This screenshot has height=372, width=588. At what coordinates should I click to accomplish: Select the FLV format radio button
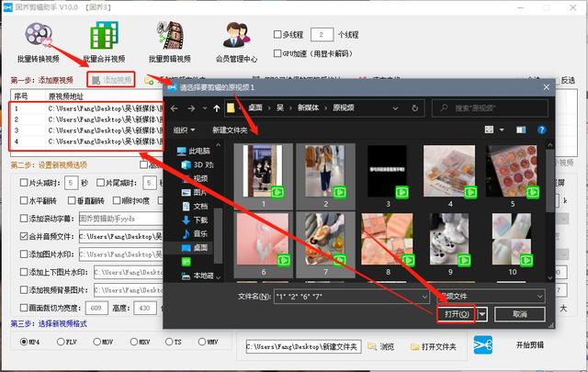click(x=61, y=342)
